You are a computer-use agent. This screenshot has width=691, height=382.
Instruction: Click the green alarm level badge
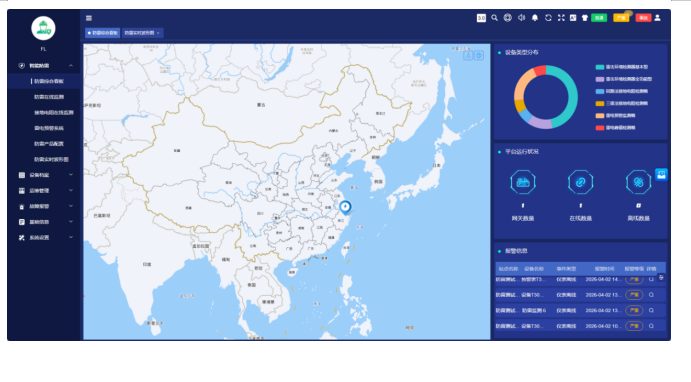[x=599, y=18]
